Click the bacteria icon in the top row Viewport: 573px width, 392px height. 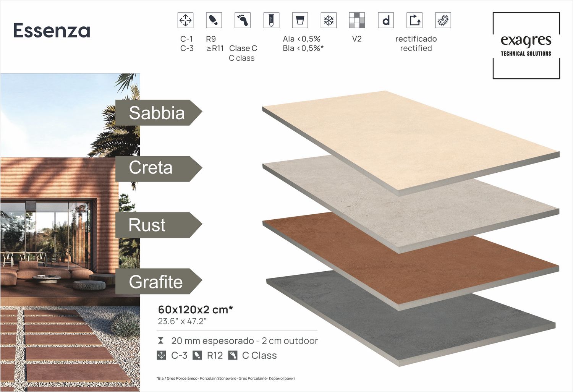(x=443, y=20)
